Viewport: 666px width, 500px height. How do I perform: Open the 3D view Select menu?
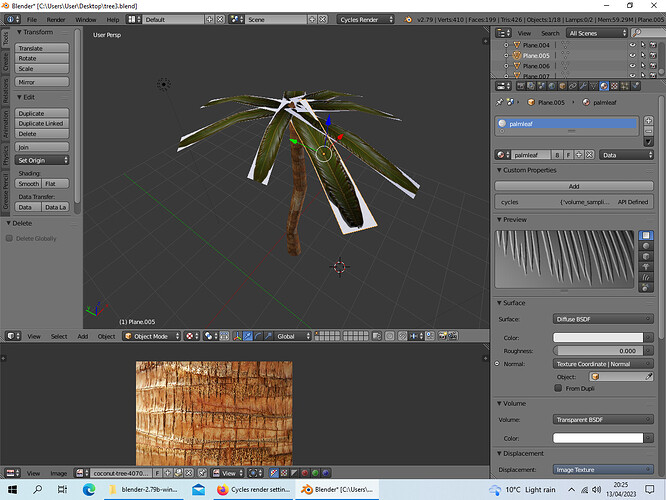[59, 336]
